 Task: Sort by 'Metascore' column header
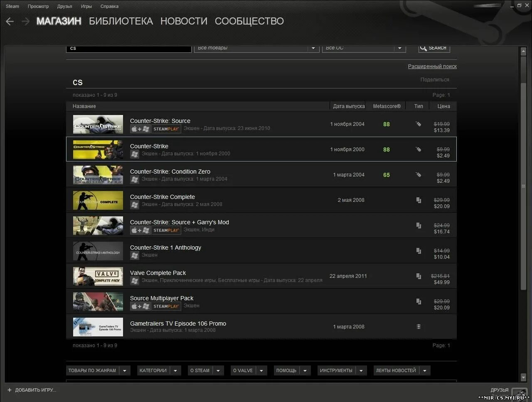pyautogui.click(x=387, y=106)
